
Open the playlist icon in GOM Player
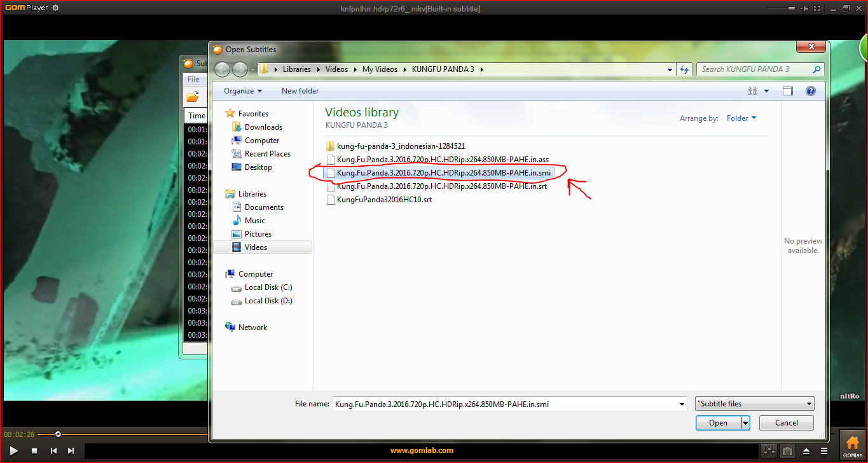coord(824,451)
